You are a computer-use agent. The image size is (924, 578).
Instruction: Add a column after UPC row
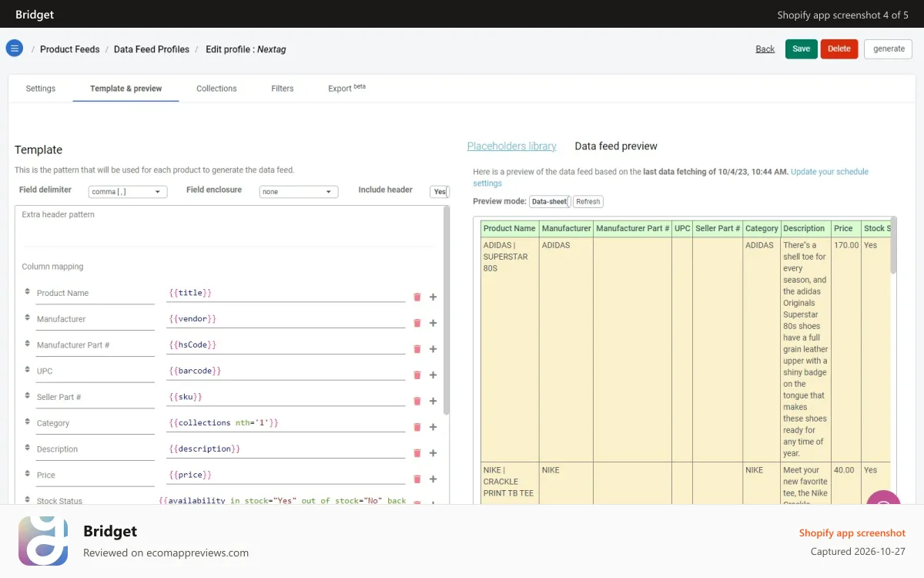click(x=433, y=375)
